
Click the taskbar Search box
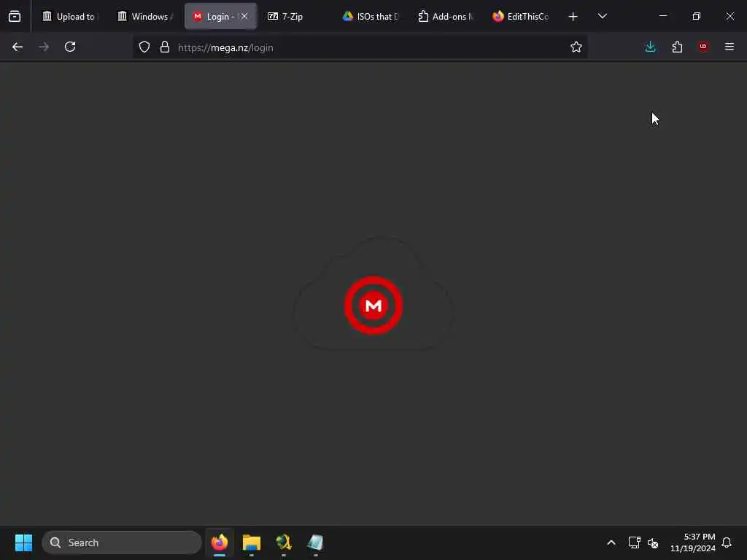122,542
